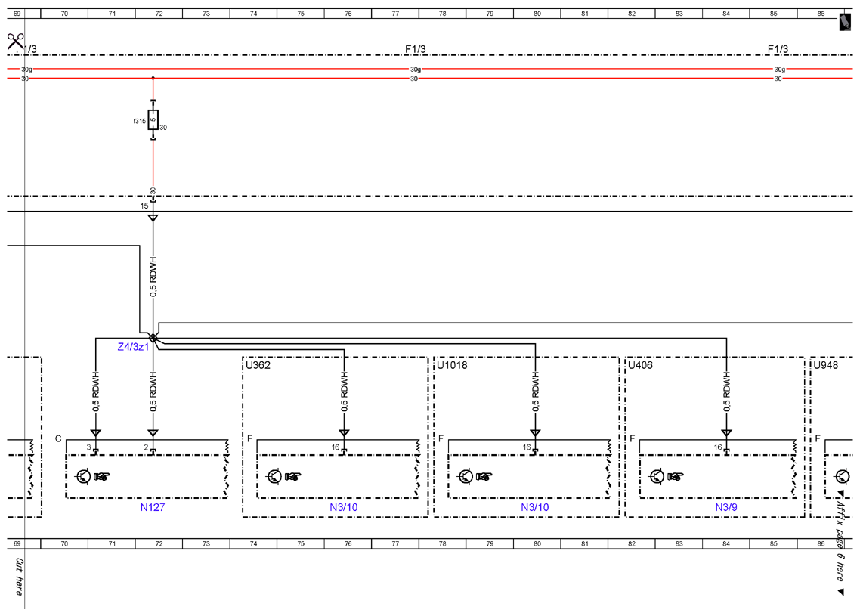Click the U362 box label
The image size is (860, 616).
point(258,365)
